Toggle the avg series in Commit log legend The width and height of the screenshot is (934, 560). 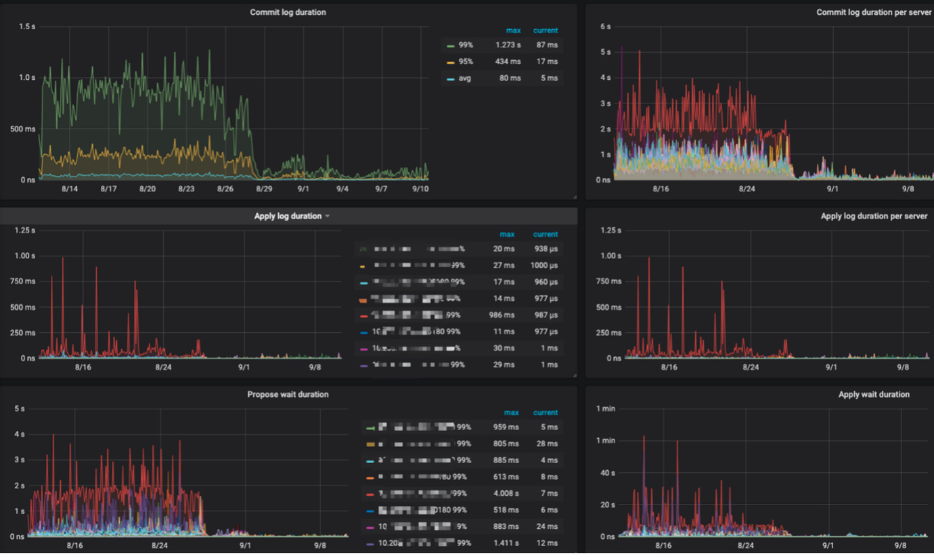(464, 78)
